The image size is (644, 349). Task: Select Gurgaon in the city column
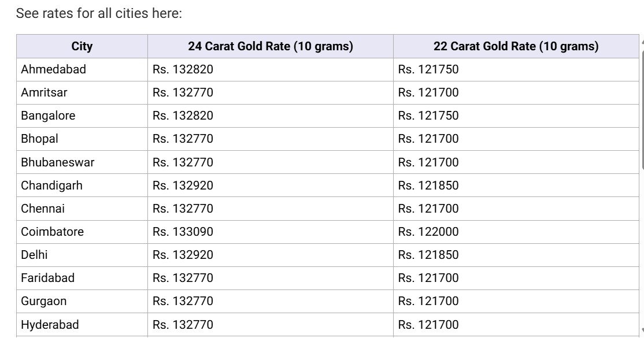[x=44, y=301]
